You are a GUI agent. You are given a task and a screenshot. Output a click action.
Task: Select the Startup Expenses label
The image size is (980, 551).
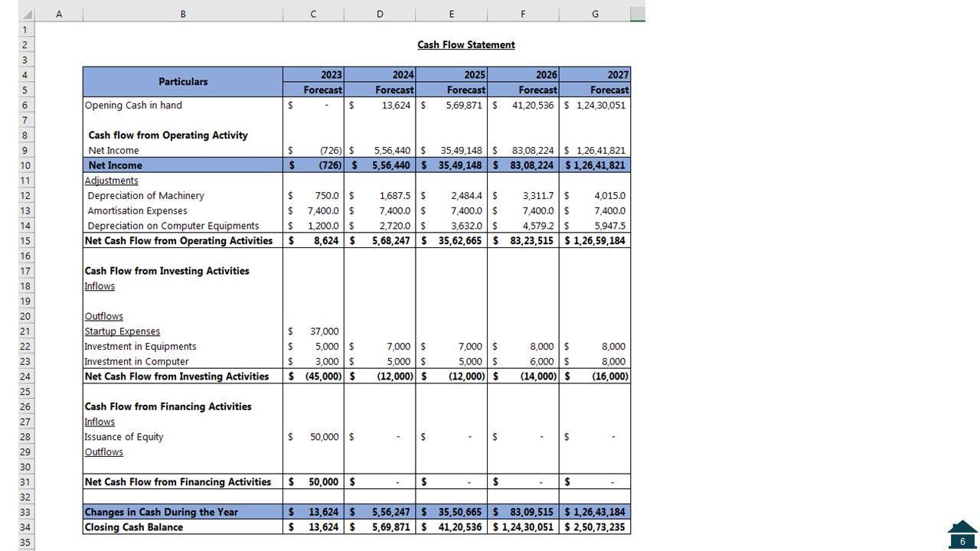[x=122, y=331]
